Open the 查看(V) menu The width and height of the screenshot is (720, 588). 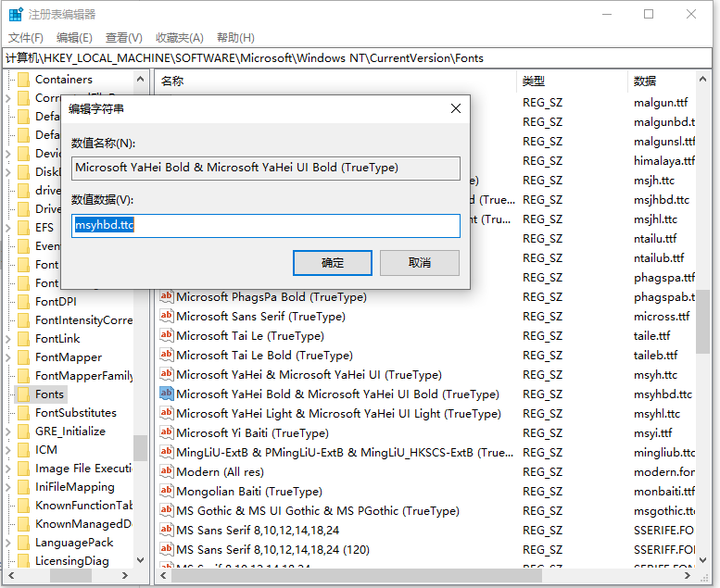point(124,38)
